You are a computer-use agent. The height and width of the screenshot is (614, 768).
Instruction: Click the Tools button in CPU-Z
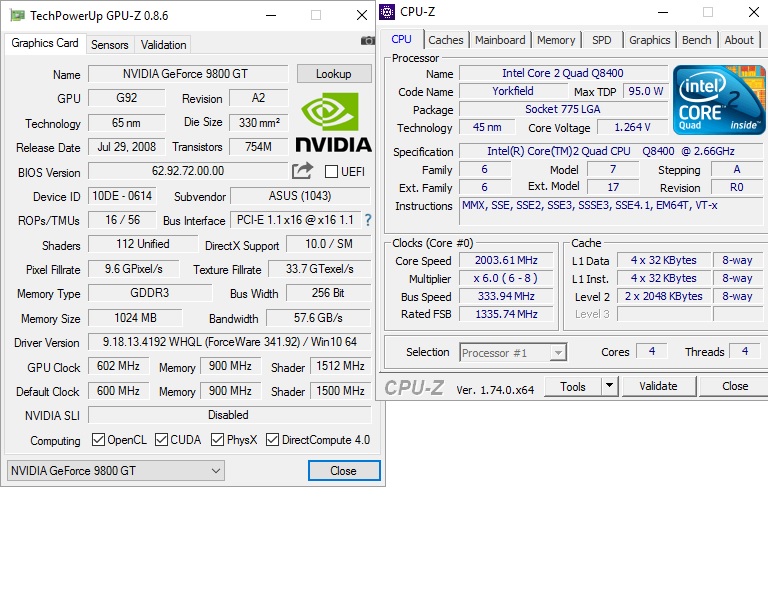[x=573, y=386]
